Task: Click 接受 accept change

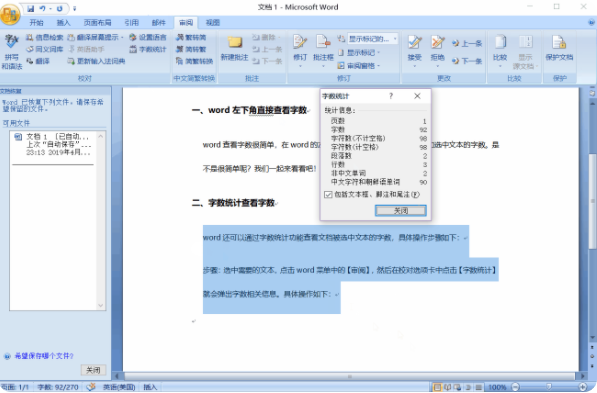Action: pyautogui.click(x=414, y=51)
